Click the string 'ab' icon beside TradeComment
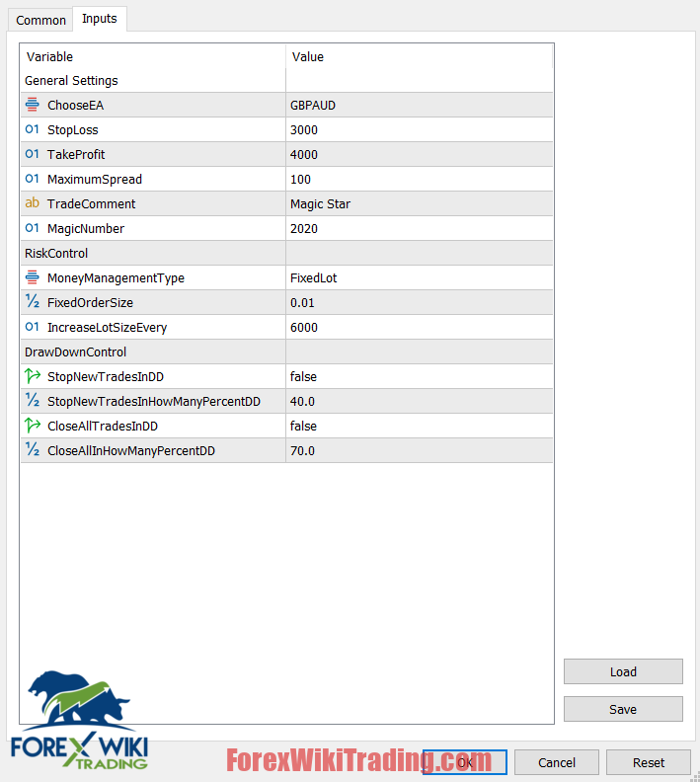 32,203
